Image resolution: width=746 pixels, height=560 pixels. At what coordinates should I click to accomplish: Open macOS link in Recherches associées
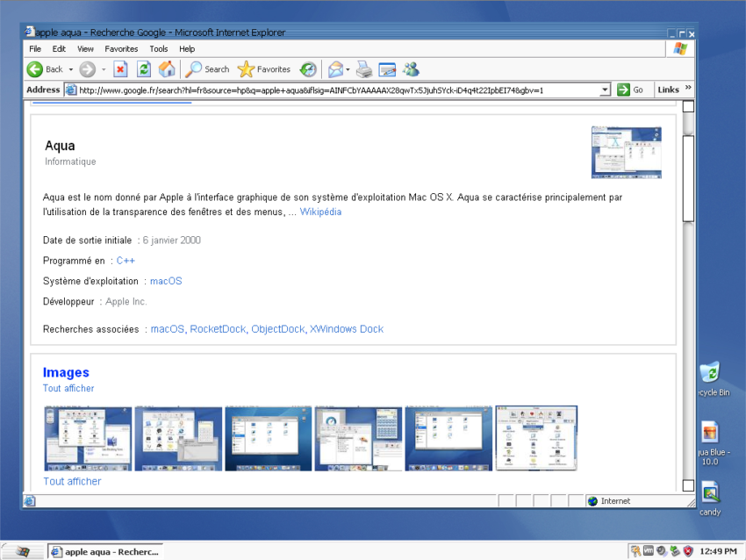(168, 329)
